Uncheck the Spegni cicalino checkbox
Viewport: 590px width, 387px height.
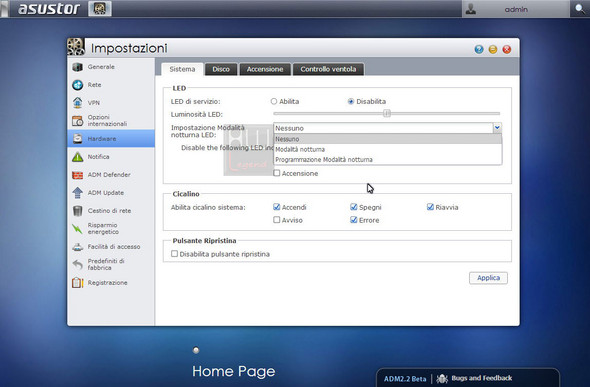pyautogui.click(x=354, y=207)
